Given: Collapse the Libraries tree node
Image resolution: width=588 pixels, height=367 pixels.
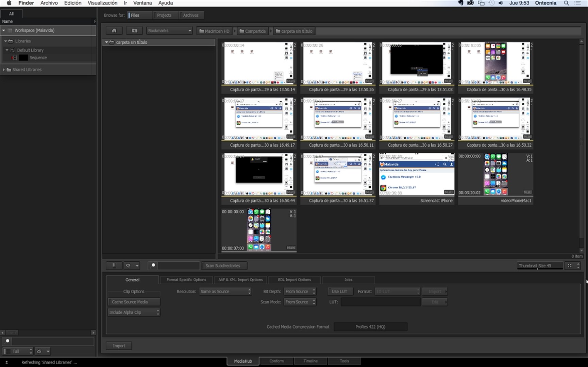Looking at the screenshot, I should point(5,41).
